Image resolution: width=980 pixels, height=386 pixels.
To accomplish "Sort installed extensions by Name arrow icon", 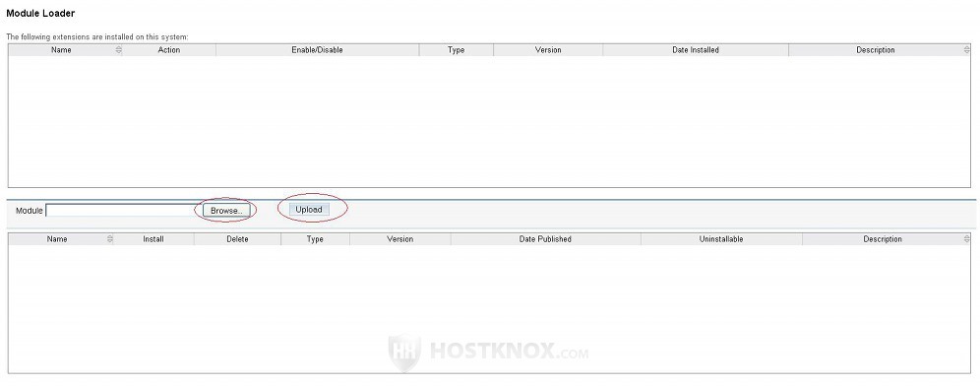I will click(119, 50).
